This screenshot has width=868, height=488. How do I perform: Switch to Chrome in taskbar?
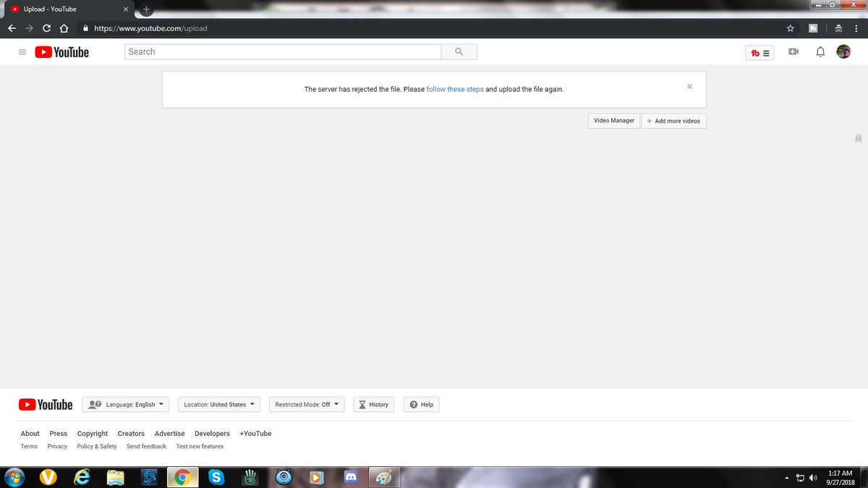pos(182,477)
